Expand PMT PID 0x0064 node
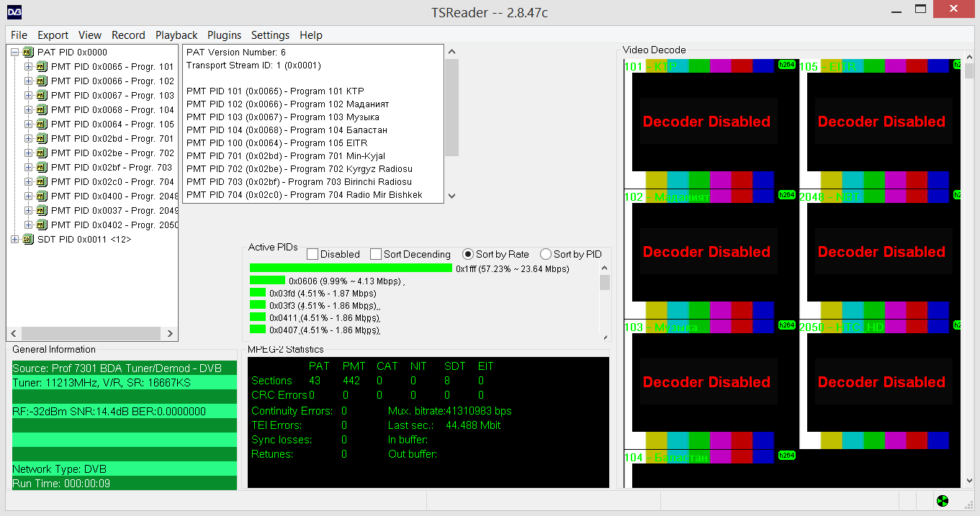980x516 pixels. [29, 124]
